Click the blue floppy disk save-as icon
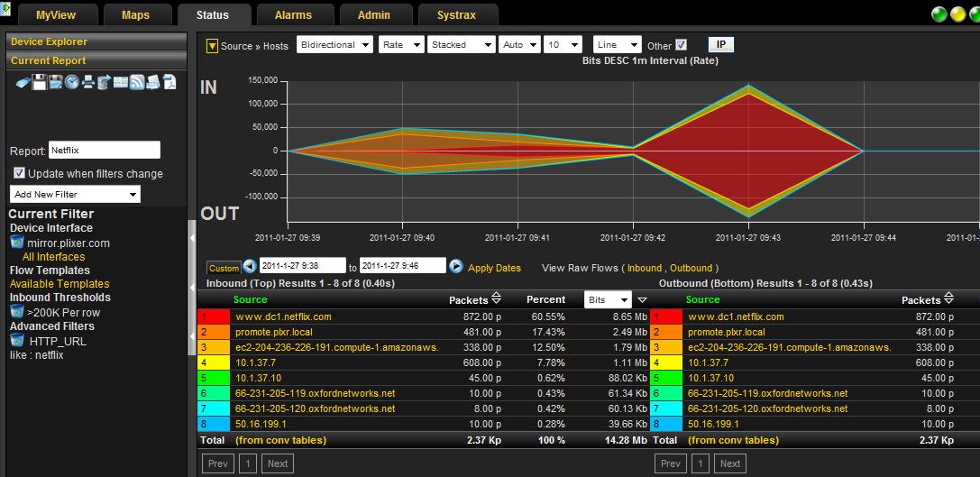 click(x=56, y=82)
